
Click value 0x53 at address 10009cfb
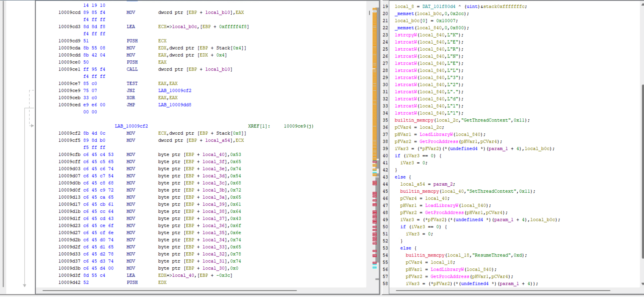[235, 155]
